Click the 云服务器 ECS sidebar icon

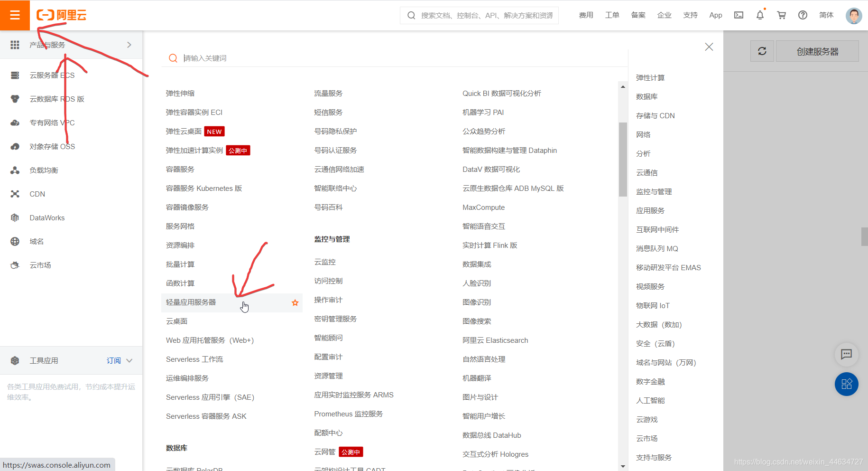(x=15, y=75)
